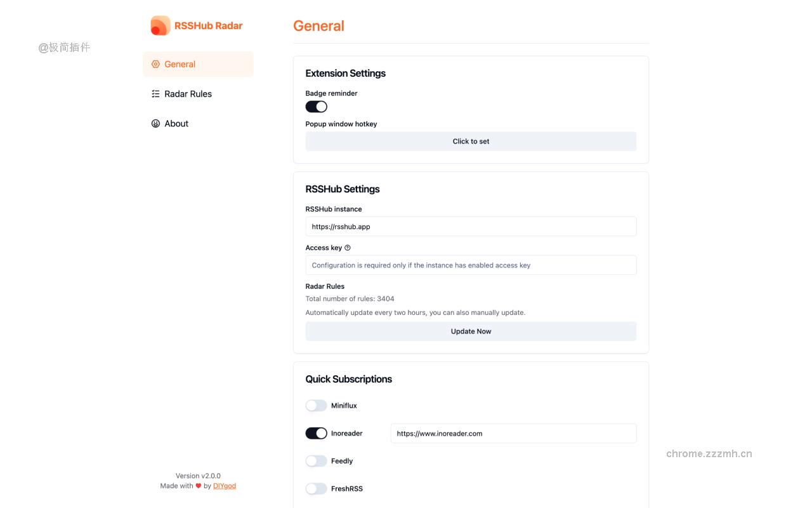This screenshot has width=812, height=508.
Task: Click the 'Inoreader' label
Action: pos(347,433)
